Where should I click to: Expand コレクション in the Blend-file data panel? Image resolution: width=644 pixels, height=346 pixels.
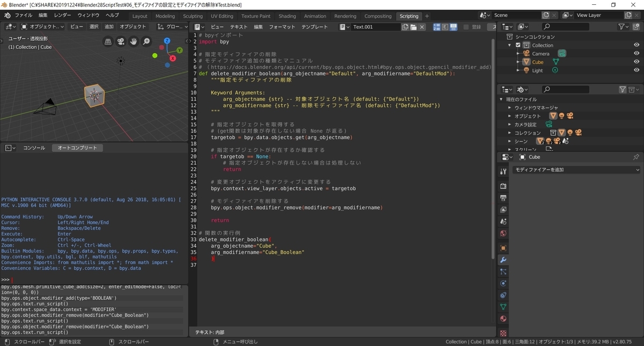pos(510,132)
